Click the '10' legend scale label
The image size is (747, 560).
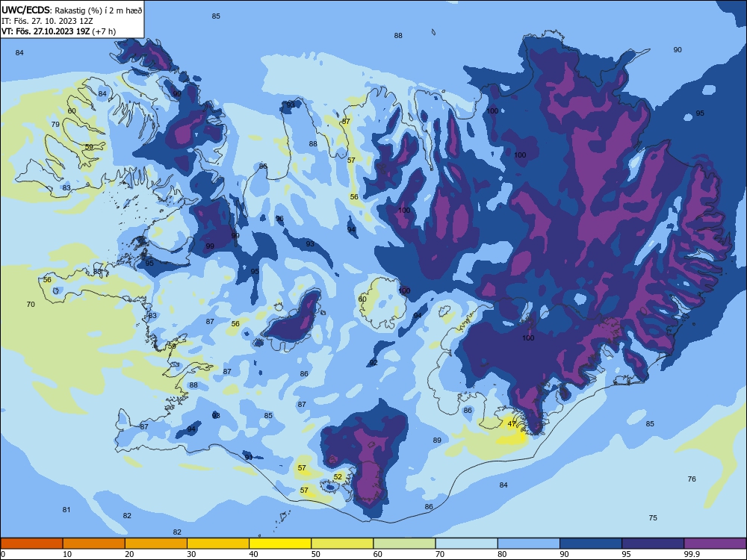pyautogui.click(x=68, y=554)
